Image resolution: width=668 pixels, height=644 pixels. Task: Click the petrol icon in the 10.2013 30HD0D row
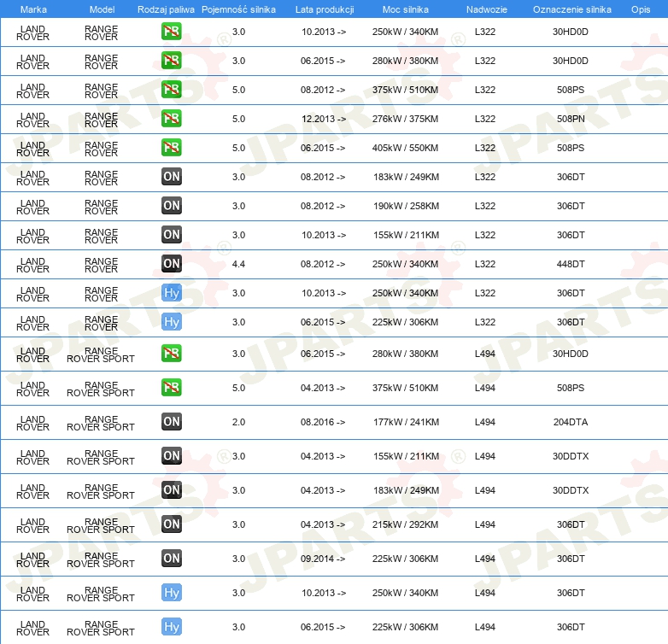pyautogui.click(x=171, y=32)
